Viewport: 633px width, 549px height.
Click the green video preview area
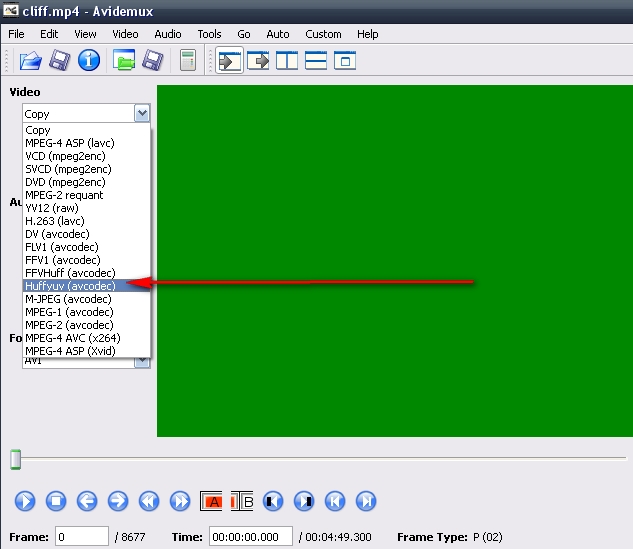pos(395,261)
